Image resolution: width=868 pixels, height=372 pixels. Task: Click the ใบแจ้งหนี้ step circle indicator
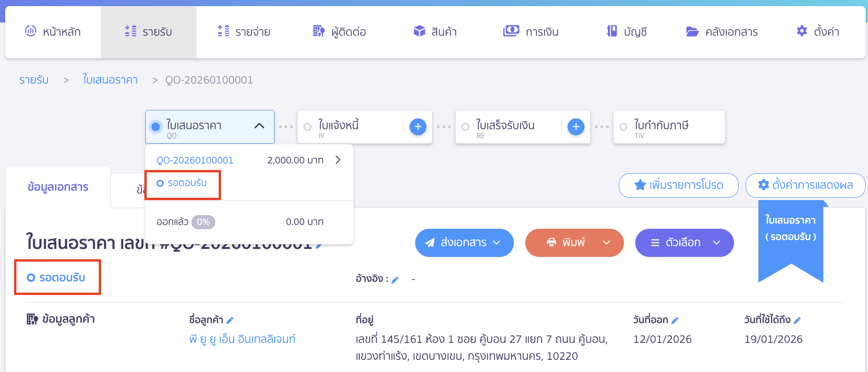pos(308,126)
